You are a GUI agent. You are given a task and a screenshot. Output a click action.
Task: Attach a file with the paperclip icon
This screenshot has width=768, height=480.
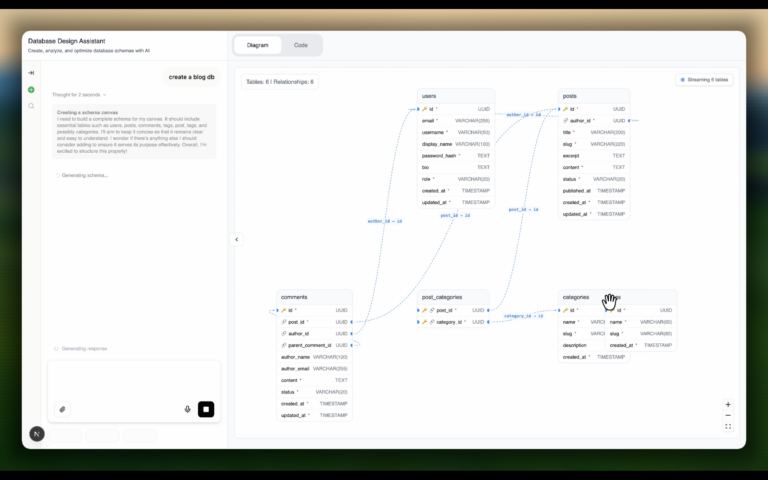tap(62, 409)
